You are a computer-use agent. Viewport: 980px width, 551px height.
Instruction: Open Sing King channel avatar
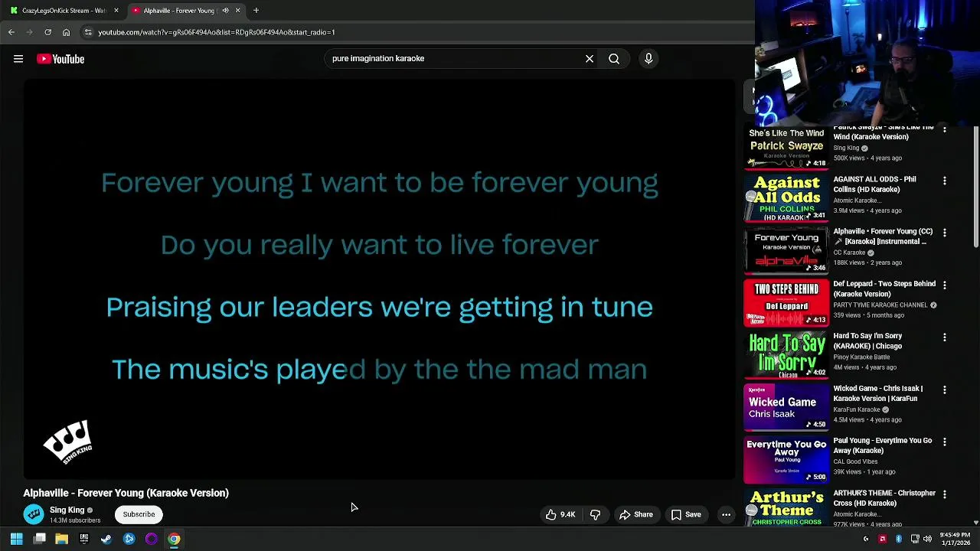click(34, 514)
